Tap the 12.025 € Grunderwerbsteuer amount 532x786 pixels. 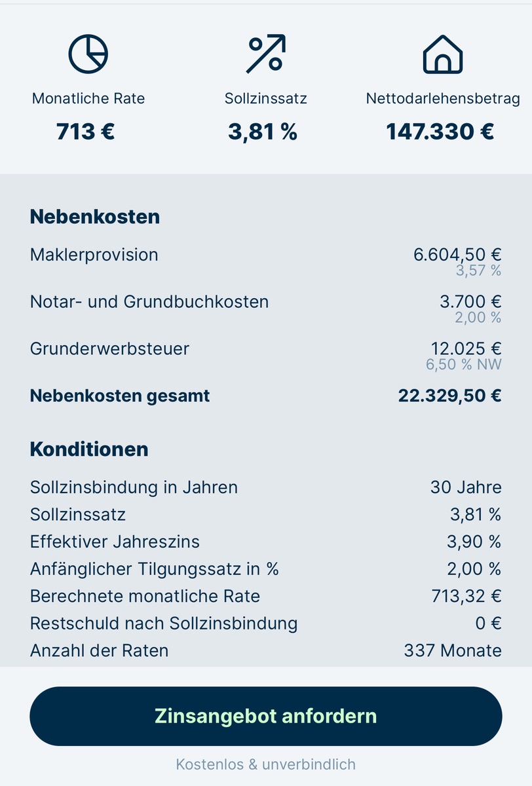pyautogui.click(x=466, y=348)
